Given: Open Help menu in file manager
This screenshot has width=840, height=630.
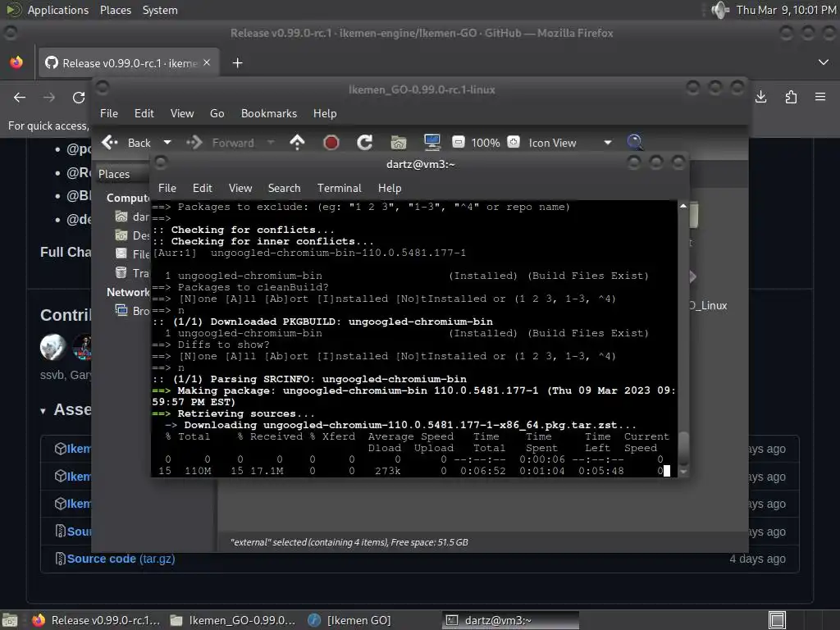Looking at the screenshot, I should click(325, 113).
